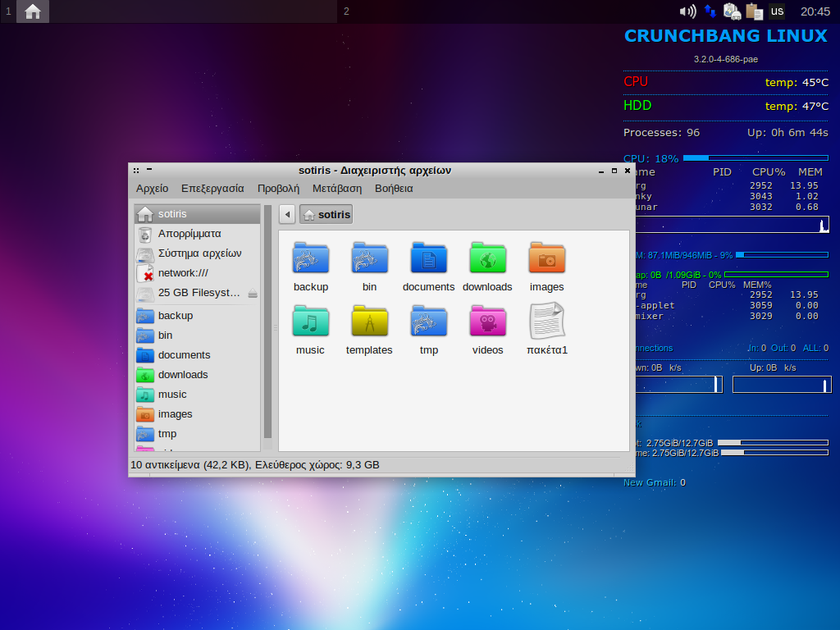The width and height of the screenshot is (840, 630).
Task: Open the Επεξεργασία menu
Action: click(212, 189)
